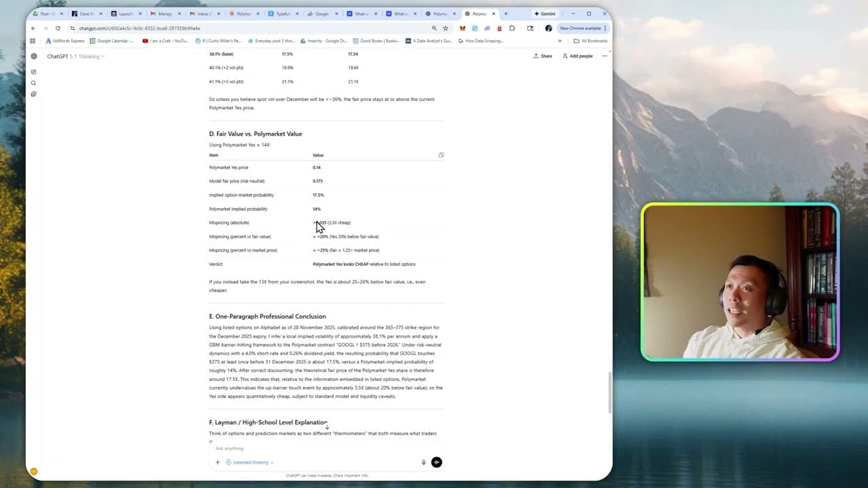Open the Google Calendar bookmark
The image size is (868, 488).
click(112, 41)
